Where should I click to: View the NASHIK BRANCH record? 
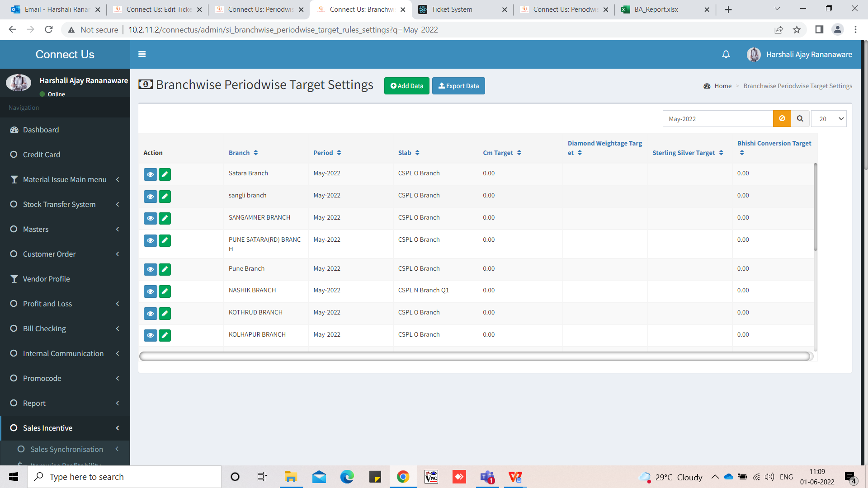(x=151, y=291)
